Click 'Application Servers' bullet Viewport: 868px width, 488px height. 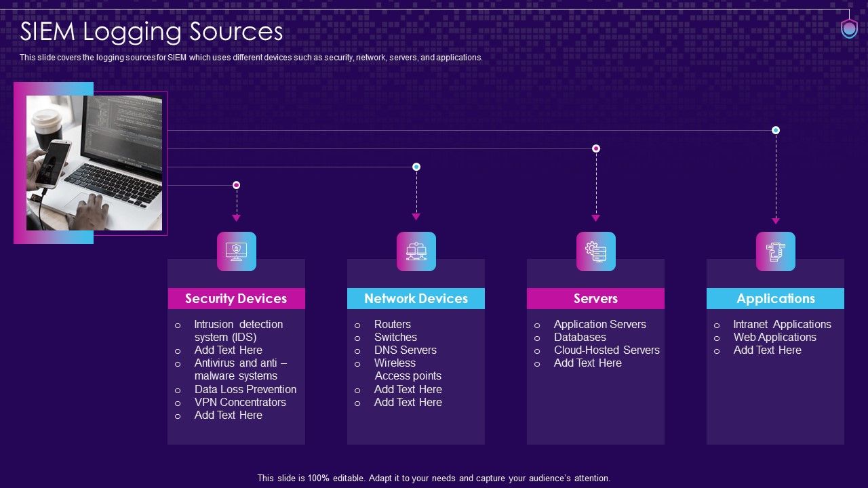[x=600, y=324]
